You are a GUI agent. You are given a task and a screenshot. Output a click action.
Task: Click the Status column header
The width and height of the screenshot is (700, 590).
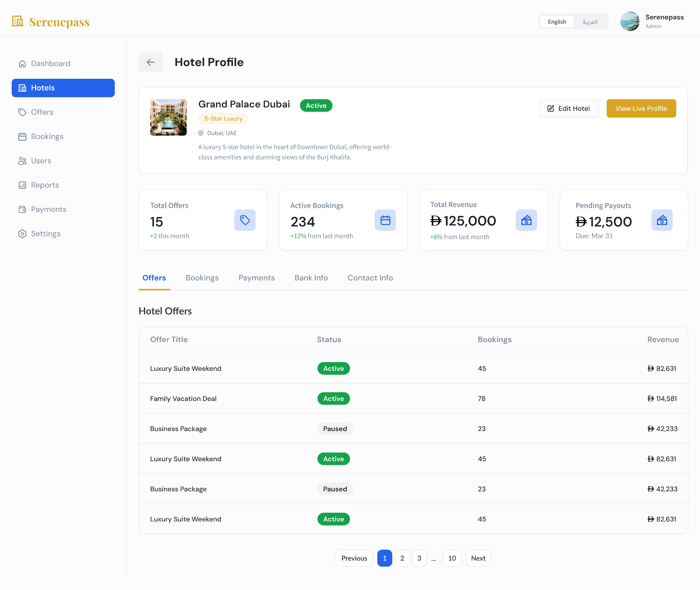329,339
